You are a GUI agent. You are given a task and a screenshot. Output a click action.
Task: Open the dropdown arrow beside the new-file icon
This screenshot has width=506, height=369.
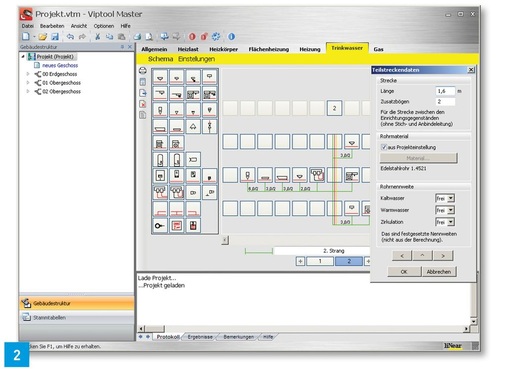34,37
